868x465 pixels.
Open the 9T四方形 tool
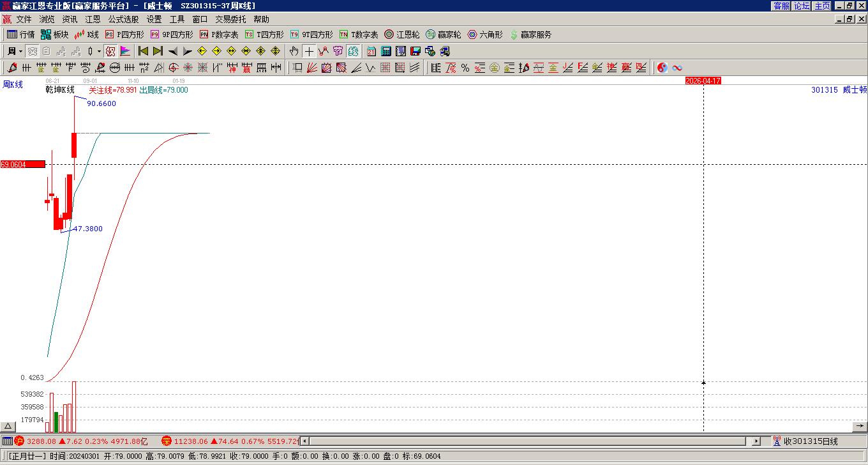pos(311,34)
